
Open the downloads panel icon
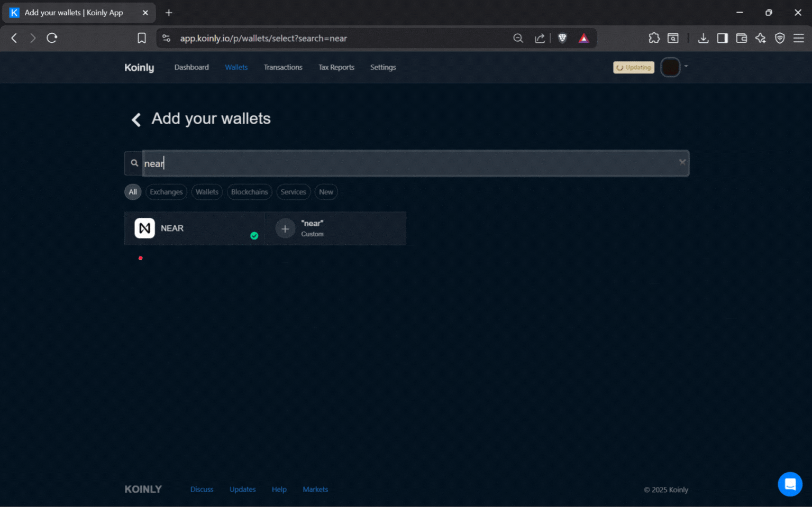703,38
